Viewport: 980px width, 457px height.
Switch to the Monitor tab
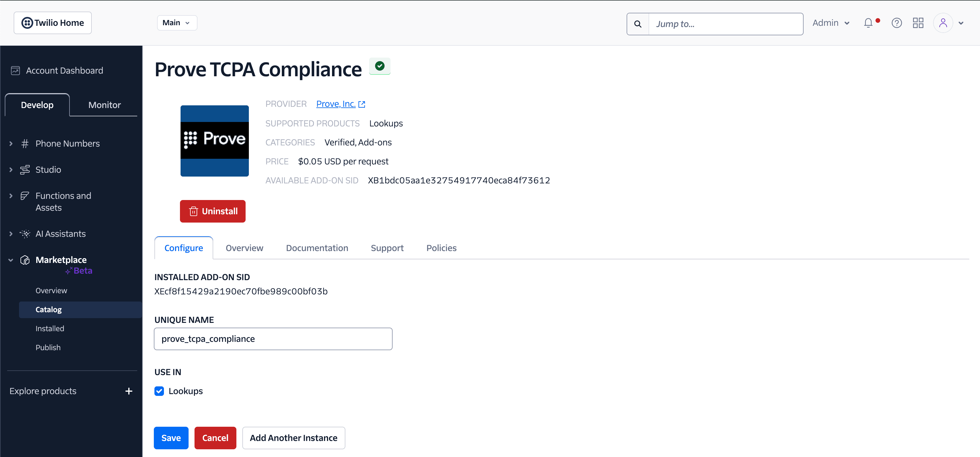[104, 105]
